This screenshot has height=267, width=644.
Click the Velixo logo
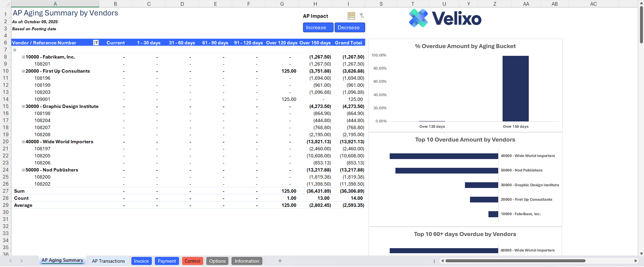click(x=445, y=18)
